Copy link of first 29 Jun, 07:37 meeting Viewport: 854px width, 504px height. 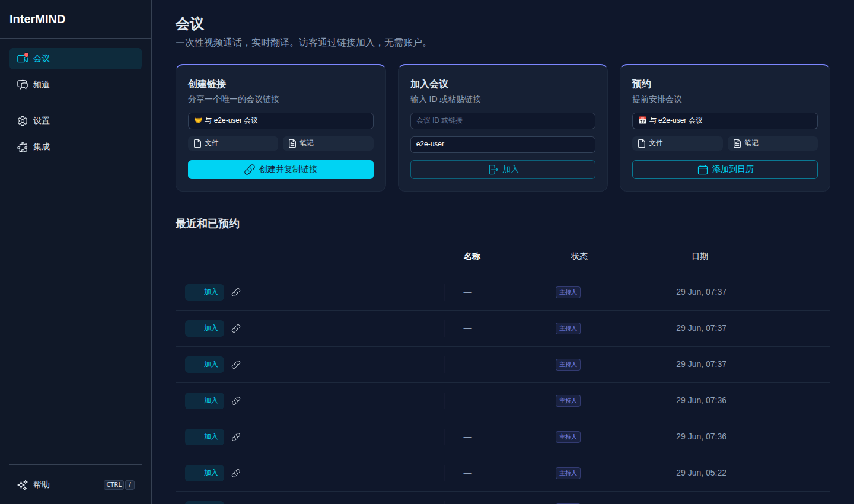pos(236,292)
